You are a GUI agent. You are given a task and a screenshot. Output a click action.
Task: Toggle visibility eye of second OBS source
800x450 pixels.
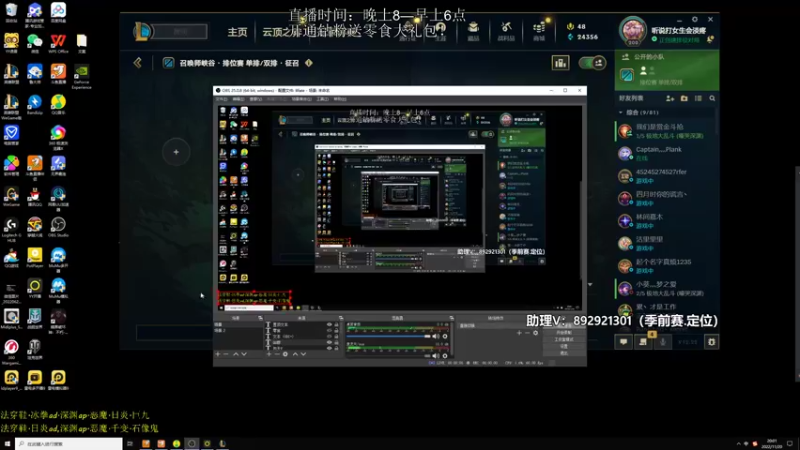[x=329, y=331]
